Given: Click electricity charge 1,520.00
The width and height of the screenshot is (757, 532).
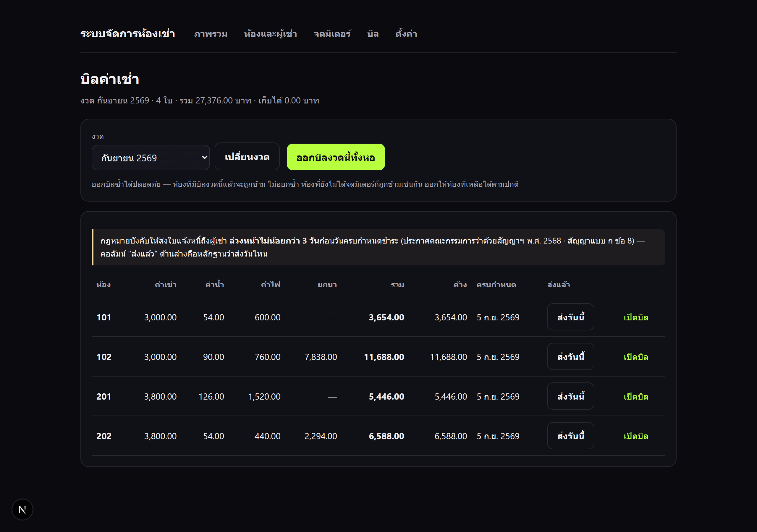Looking at the screenshot, I should click(x=264, y=396).
